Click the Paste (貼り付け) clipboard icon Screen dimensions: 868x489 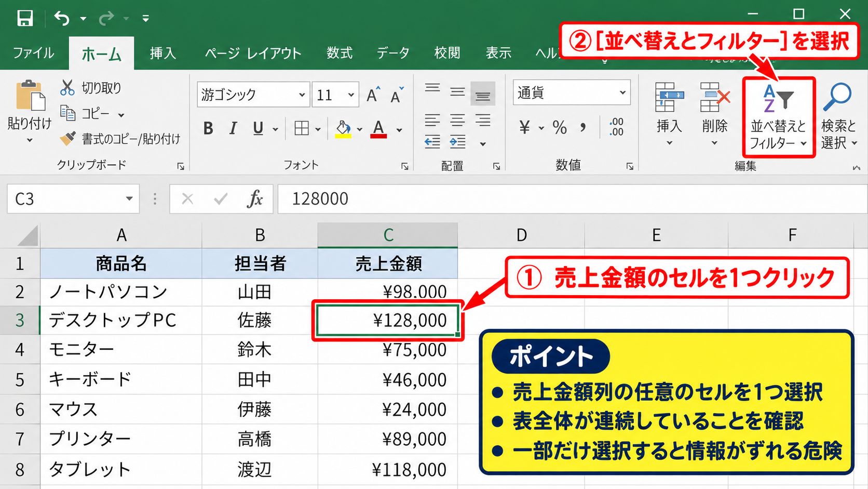coord(30,96)
